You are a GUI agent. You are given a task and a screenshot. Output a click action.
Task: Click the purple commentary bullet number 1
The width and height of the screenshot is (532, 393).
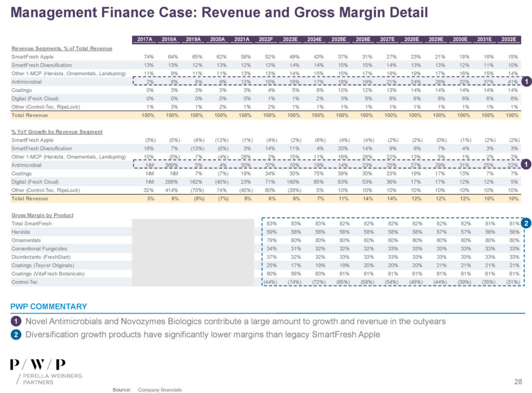pos(16,321)
